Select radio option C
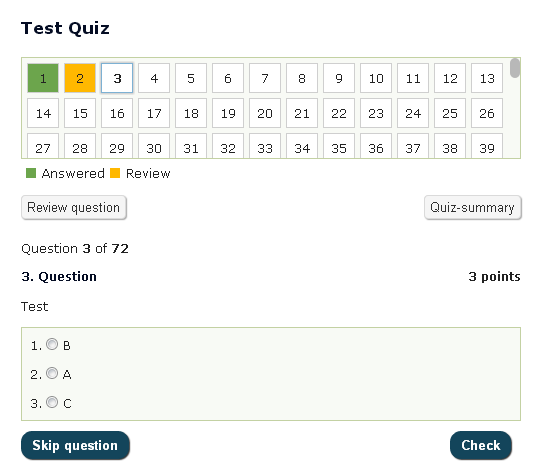This screenshot has height=470, width=543. (x=52, y=402)
